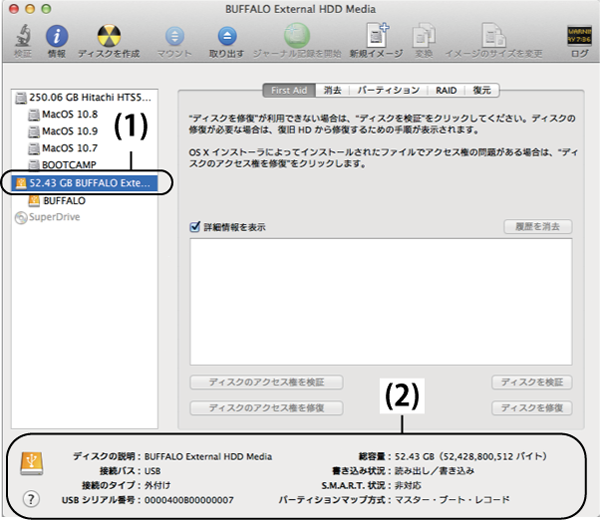Click the Mount (マウント) toolbar icon
This screenshot has height=520, width=600.
(x=174, y=36)
